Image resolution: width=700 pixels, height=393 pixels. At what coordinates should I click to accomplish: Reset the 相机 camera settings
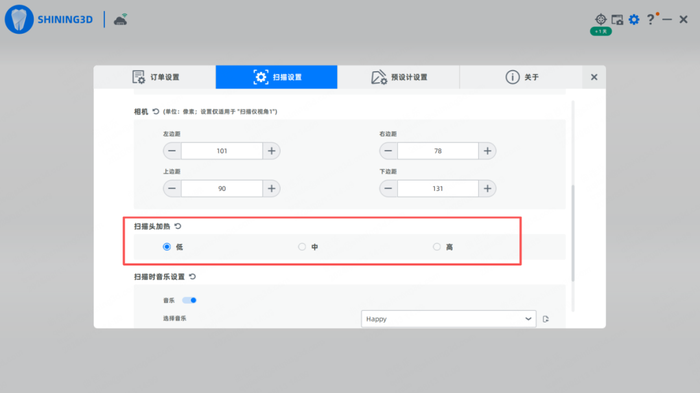pyautogui.click(x=155, y=111)
